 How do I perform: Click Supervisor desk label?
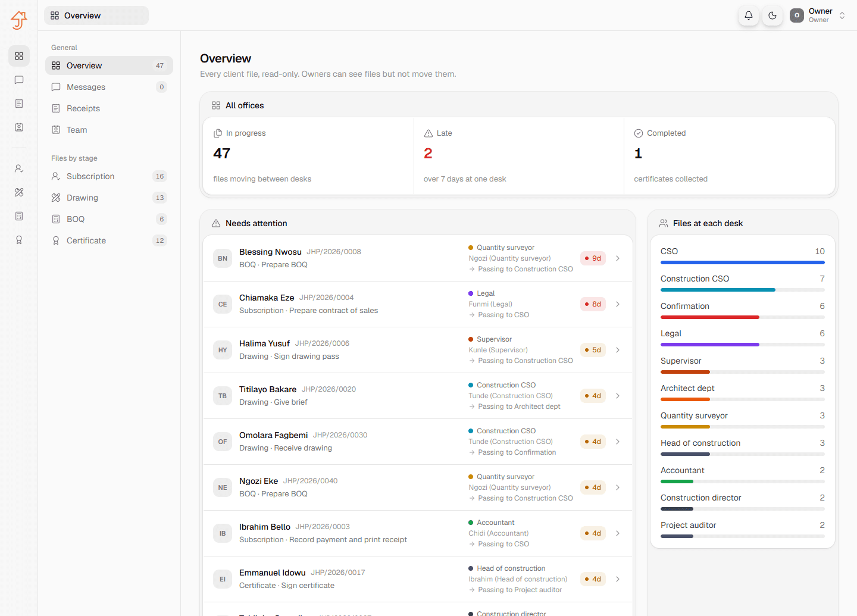681,361
